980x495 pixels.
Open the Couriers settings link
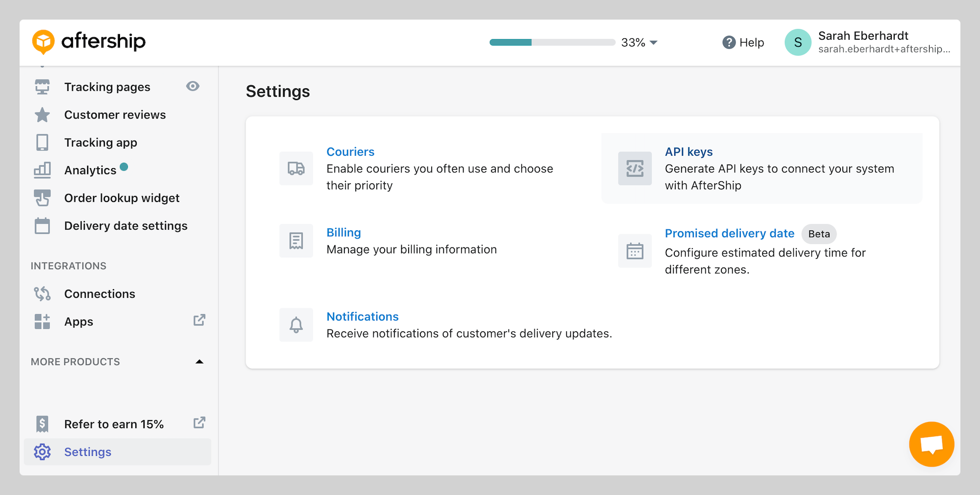[350, 152]
